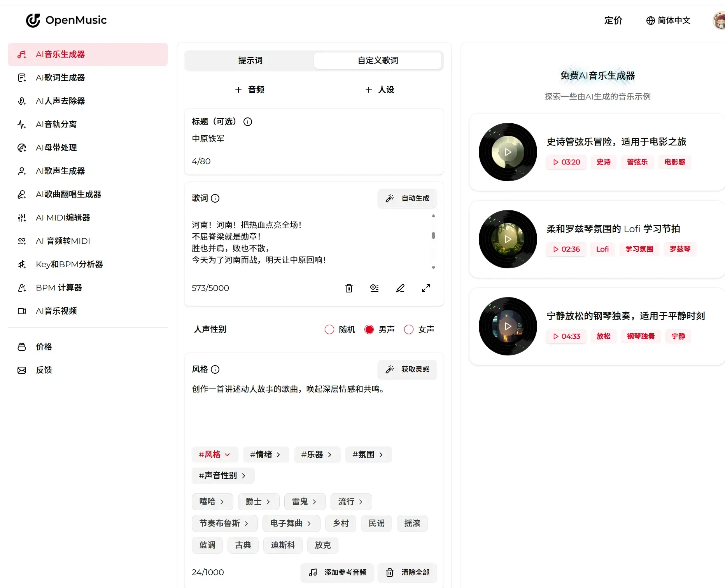This screenshot has height=588, width=725.
Task: Click the lyrics box scrollbar thumb
Action: [433, 235]
